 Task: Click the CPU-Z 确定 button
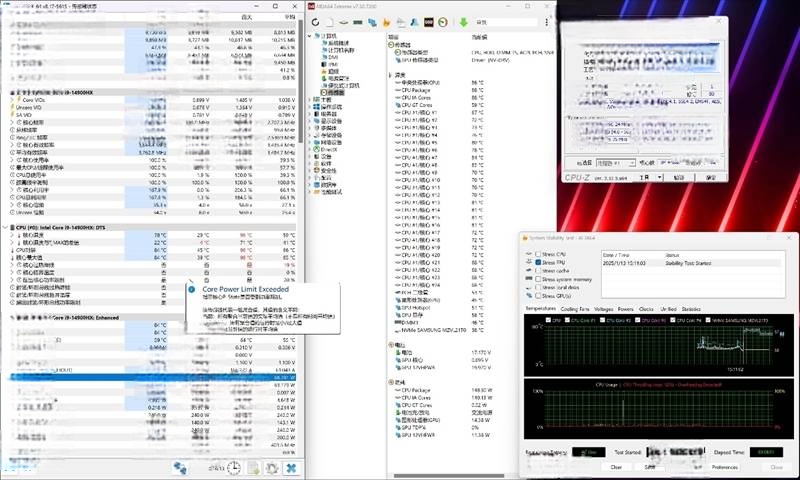(711, 178)
